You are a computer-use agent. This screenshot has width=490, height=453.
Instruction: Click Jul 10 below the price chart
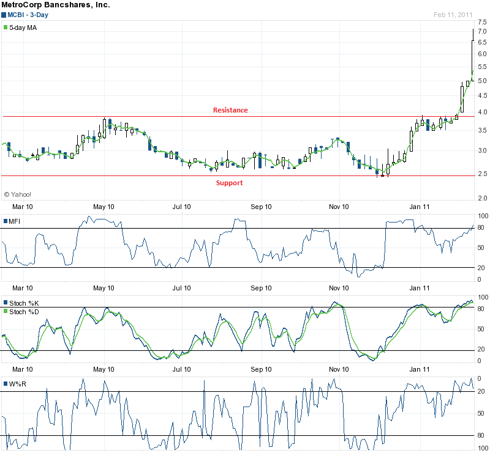182,207
